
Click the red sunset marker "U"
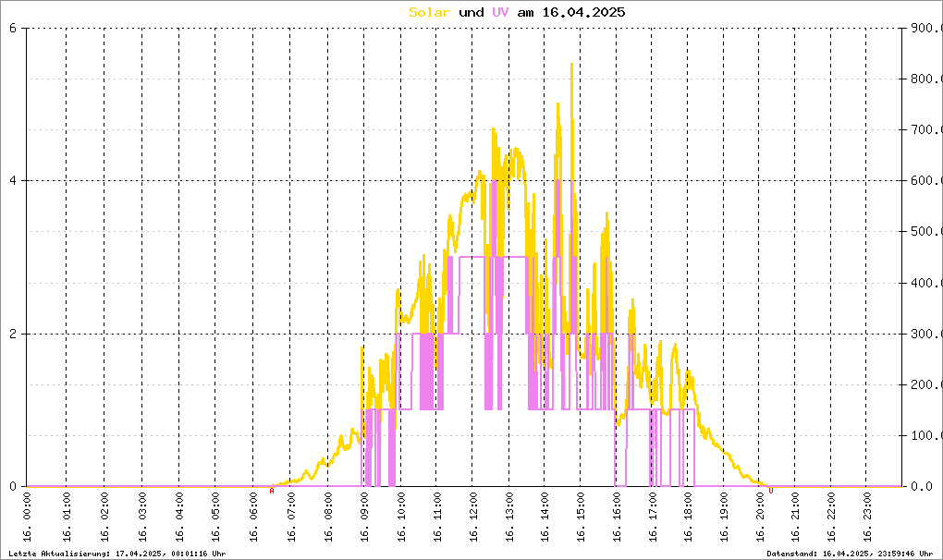click(x=771, y=491)
